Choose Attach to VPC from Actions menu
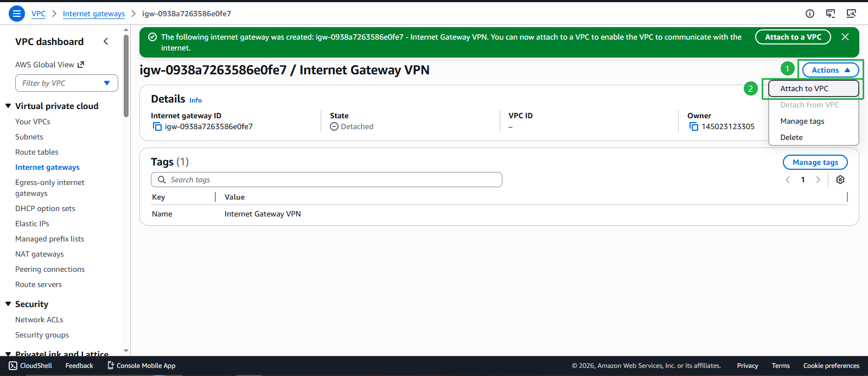The height and width of the screenshot is (376, 868). 813,88
